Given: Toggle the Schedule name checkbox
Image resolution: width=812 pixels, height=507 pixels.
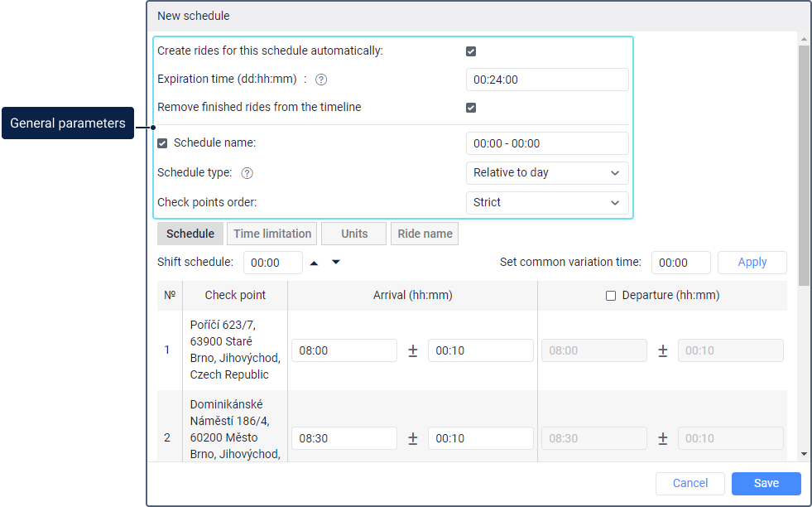Looking at the screenshot, I should pos(162,142).
